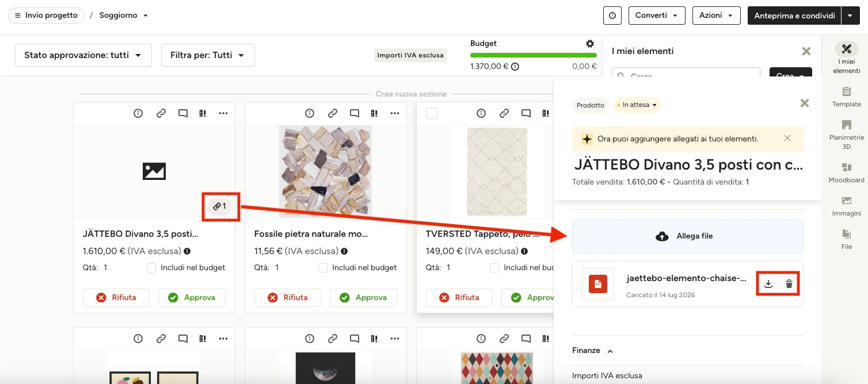The width and height of the screenshot is (868, 384).
Task: Click Crea nuova sezione link
Action: [x=411, y=94]
